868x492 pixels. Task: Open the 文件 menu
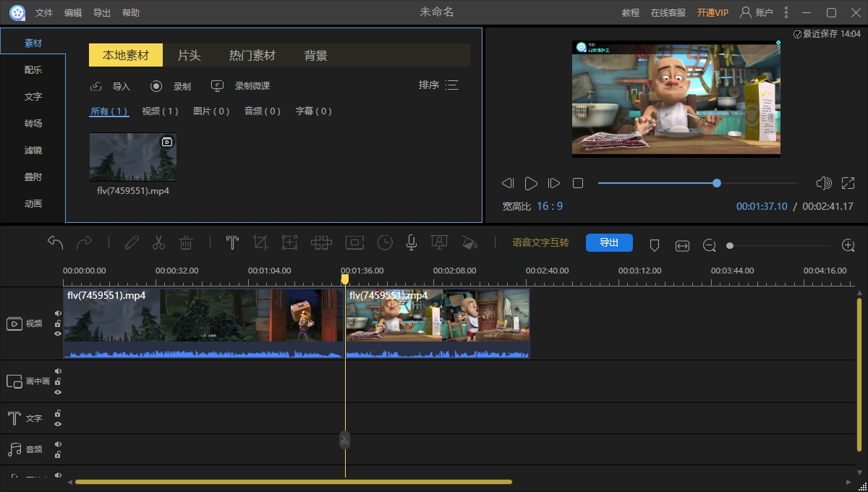44,13
